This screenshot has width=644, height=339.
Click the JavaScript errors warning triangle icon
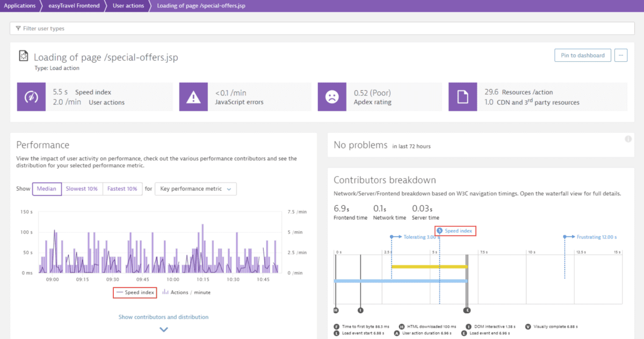coord(193,97)
